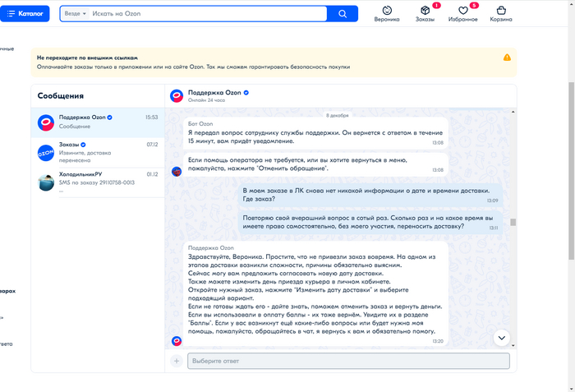Focus the Искать на Ozon search field
Viewport: 575px width, 392px height.
pyautogui.click(x=208, y=14)
